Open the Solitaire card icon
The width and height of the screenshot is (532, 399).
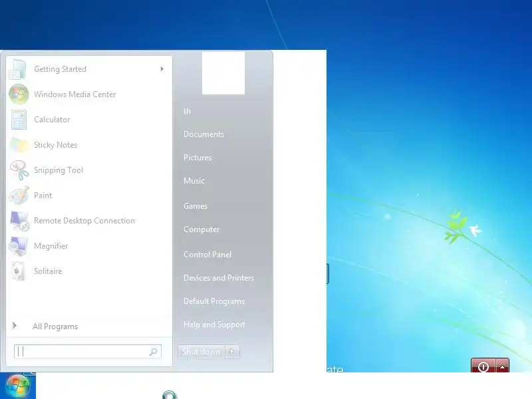19,271
